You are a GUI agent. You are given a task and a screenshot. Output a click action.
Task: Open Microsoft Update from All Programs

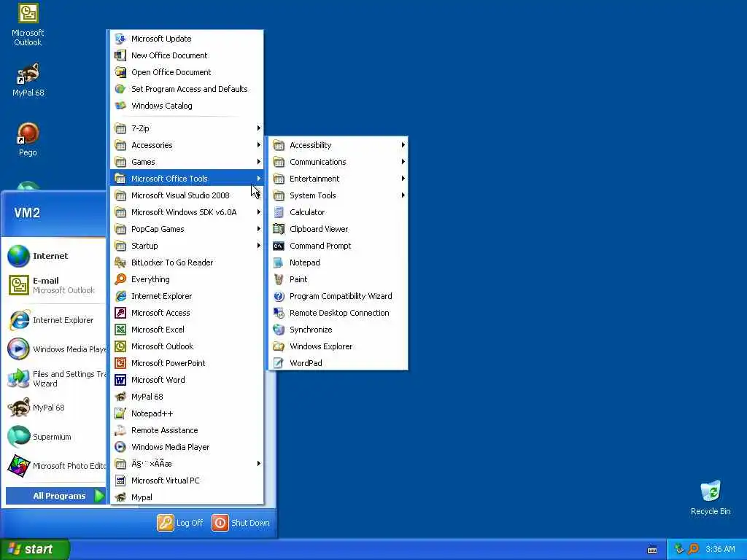coord(187,39)
